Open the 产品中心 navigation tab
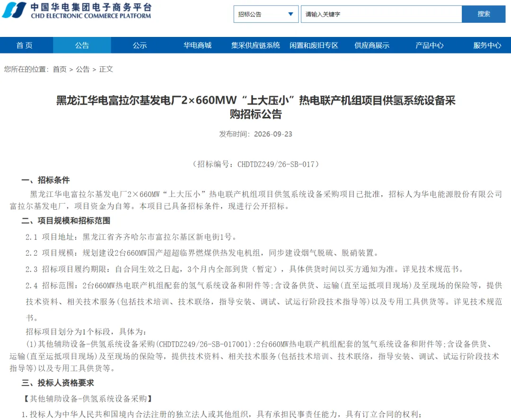This screenshot has width=511, height=420. click(430, 45)
